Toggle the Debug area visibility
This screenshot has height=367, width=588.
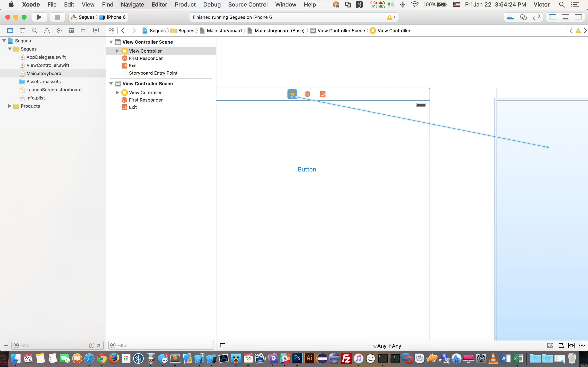point(565,17)
